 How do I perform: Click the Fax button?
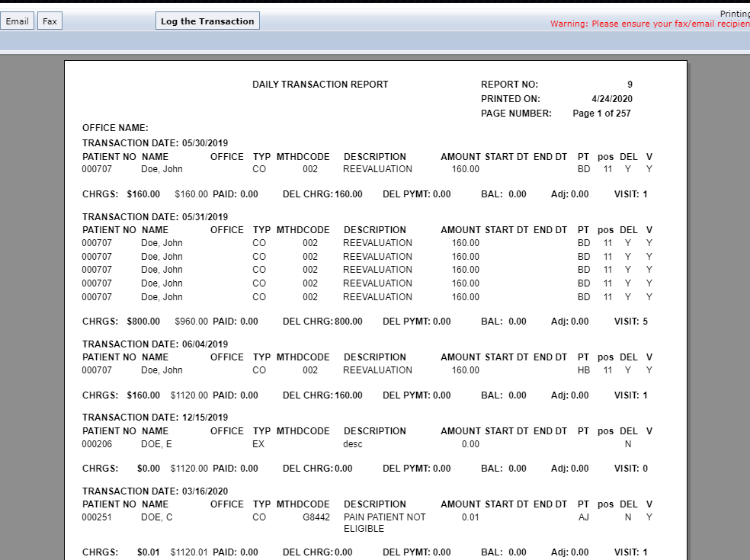[50, 21]
